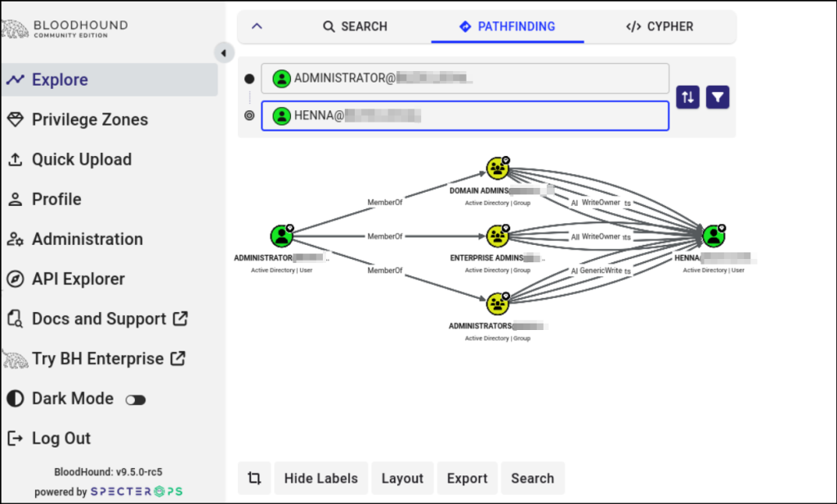Screen dimensions: 837x504
Task: Toggle the Dark Mode switch
Action: [136, 399]
